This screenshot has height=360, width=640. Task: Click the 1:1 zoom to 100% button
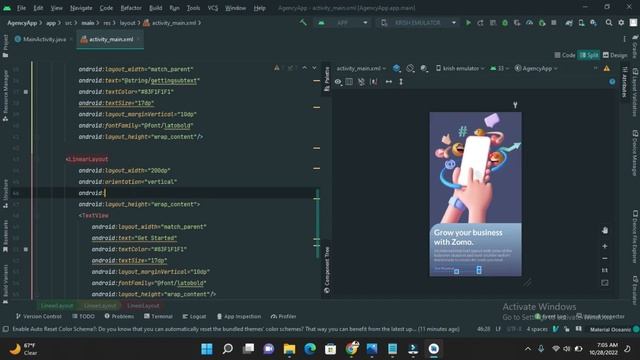click(x=605, y=270)
